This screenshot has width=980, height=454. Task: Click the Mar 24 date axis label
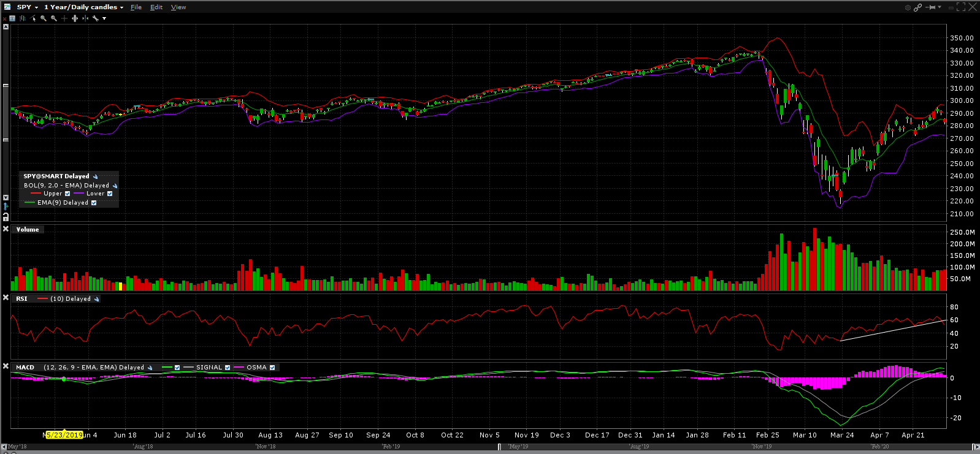(x=842, y=435)
